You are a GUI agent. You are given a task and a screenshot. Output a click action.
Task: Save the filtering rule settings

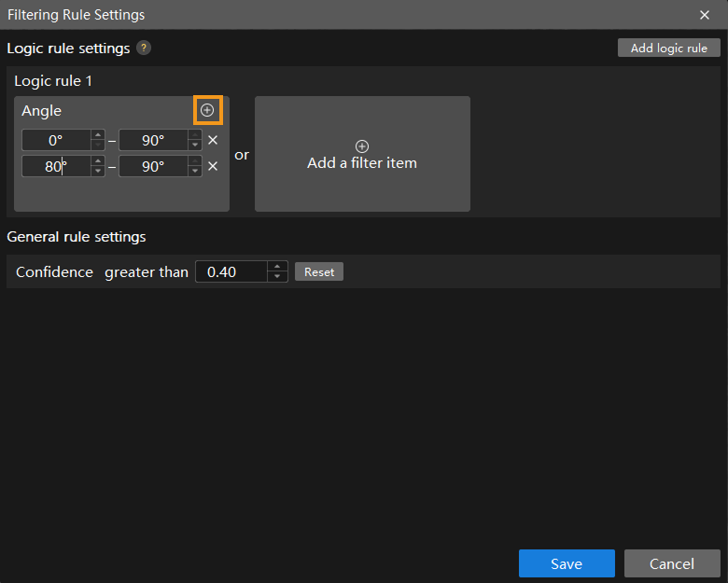(x=567, y=563)
